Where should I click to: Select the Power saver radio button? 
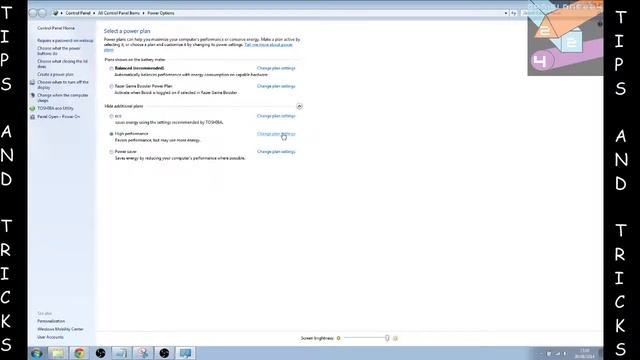point(111,152)
